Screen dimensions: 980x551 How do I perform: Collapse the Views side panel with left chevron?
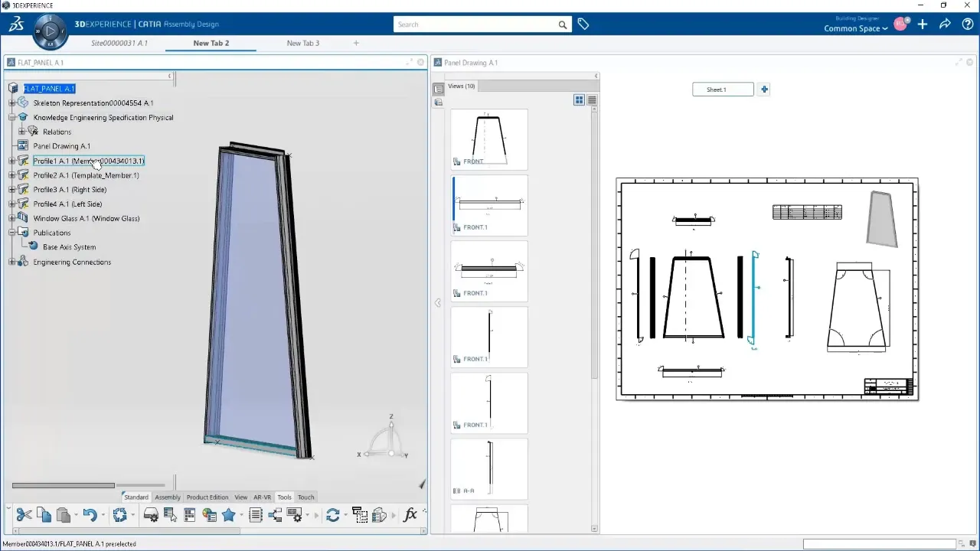point(437,302)
